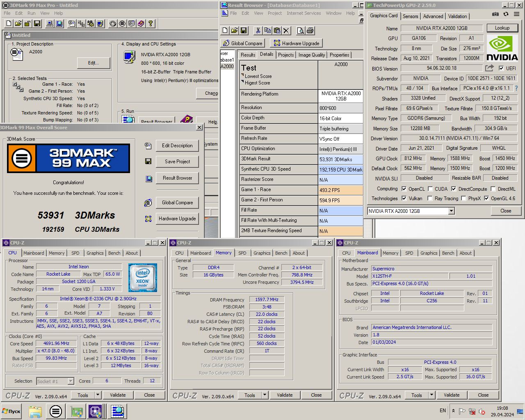Click the EN language indicator in system tray
525x420 pixels.
pos(443,411)
